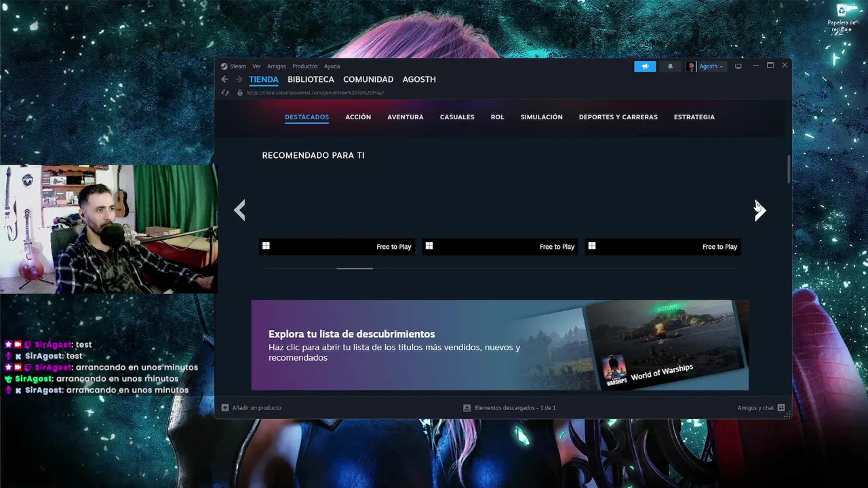
Task: Open the AGOSTH profile section
Action: [419, 79]
